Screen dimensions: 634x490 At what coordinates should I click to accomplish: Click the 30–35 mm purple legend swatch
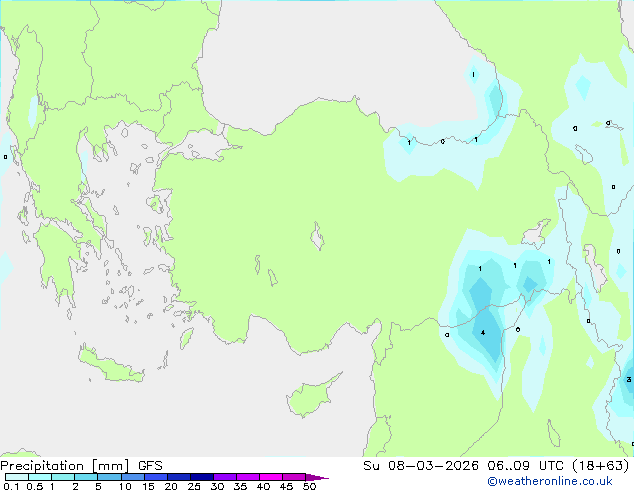coord(224,477)
